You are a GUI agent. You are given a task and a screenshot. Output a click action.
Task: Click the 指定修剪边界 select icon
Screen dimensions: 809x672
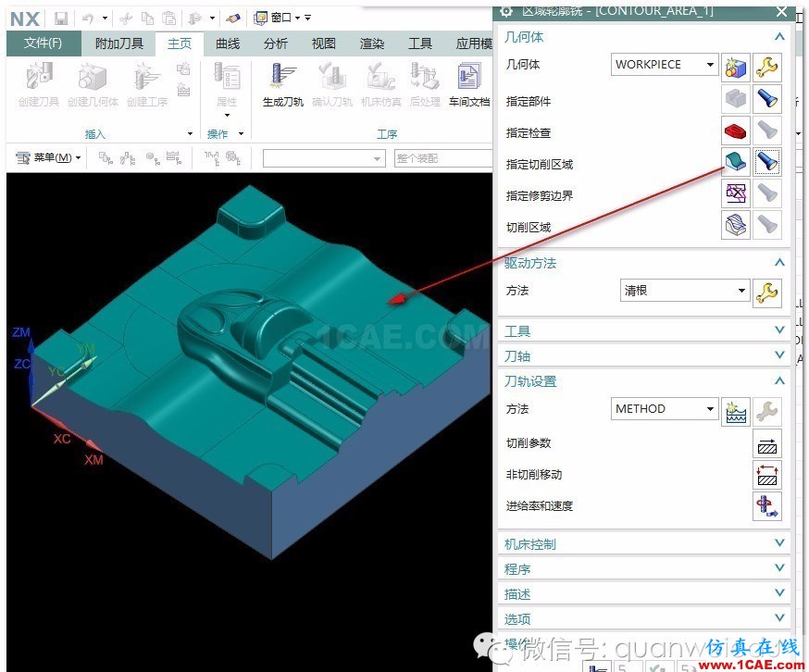[x=736, y=193]
